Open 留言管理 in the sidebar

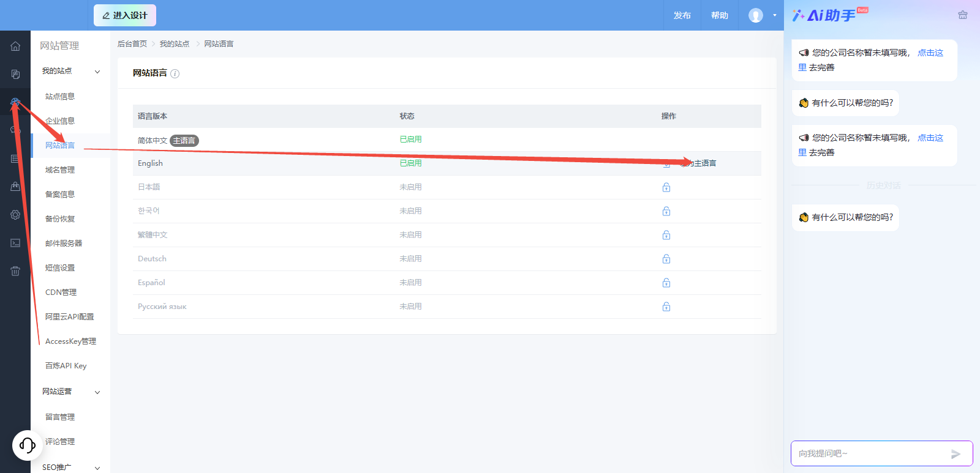coord(60,417)
